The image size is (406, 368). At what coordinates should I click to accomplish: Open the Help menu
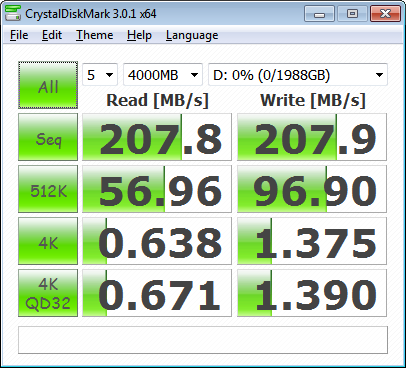(139, 35)
